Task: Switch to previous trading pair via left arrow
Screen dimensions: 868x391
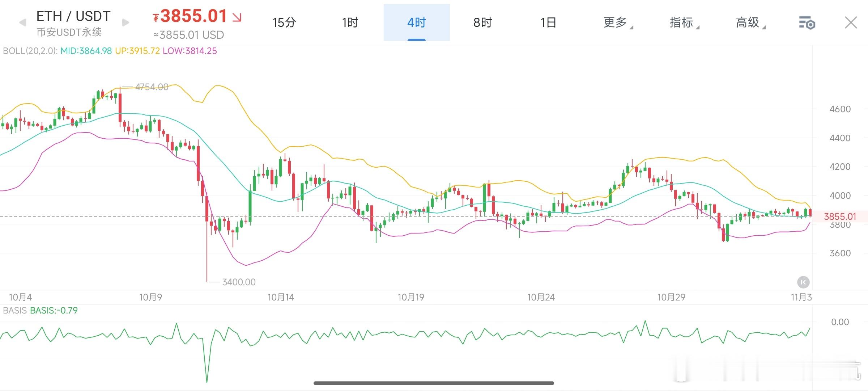Action: click(x=22, y=22)
